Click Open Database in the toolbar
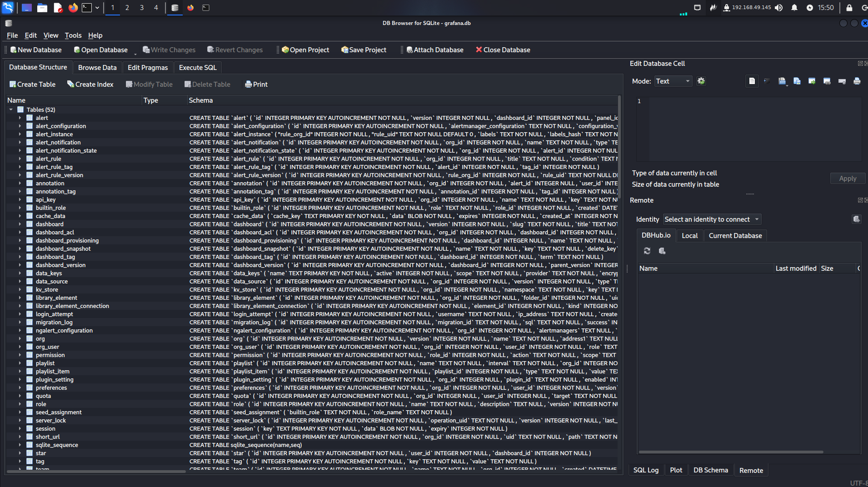This screenshot has height=487, width=868. click(x=100, y=50)
